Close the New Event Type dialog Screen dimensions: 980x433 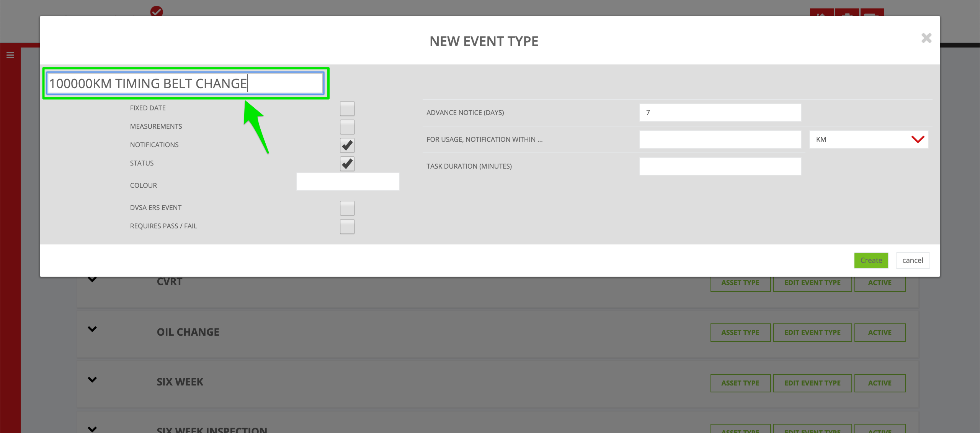click(x=926, y=38)
